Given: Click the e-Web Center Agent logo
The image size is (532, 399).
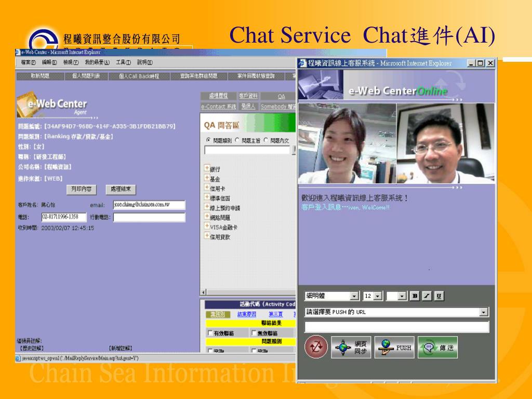Looking at the screenshot, I should [x=52, y=105].
